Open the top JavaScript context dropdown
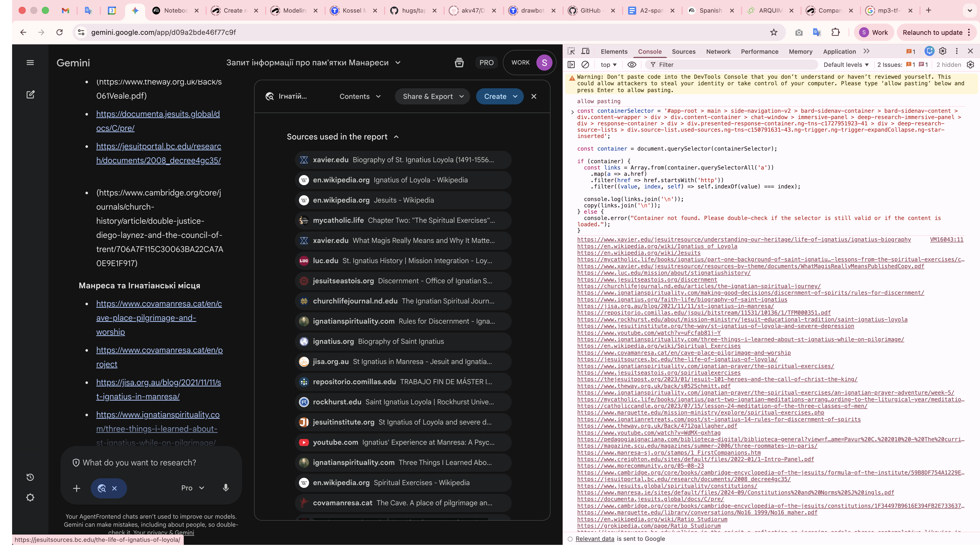Image resolution: width=980 pixels, height=559 pixels. (x=609, y=65)
